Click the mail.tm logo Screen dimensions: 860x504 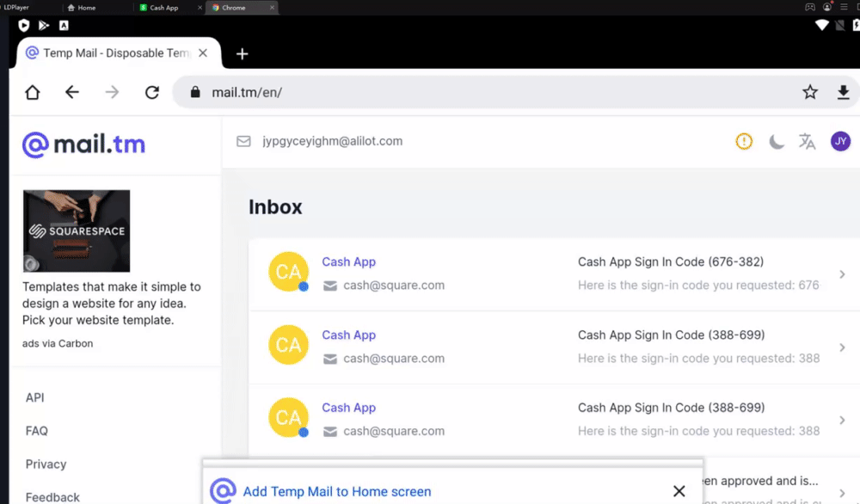tap(84, 144)
